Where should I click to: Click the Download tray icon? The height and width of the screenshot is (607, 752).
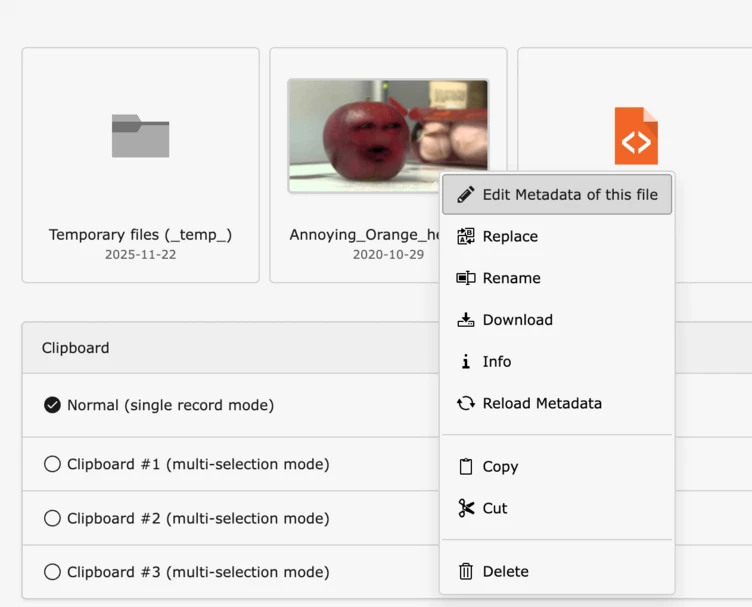coord(465,321)
